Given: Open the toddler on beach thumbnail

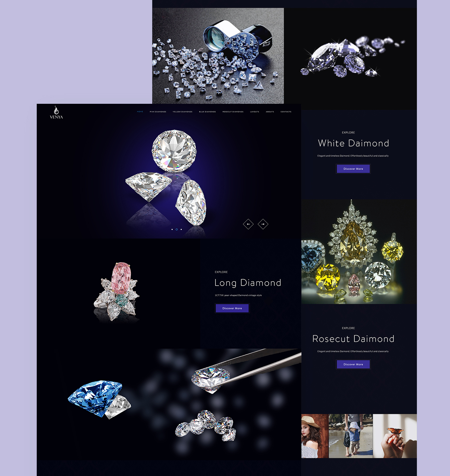Looking at the screenshot, I should tap(351, 436).
